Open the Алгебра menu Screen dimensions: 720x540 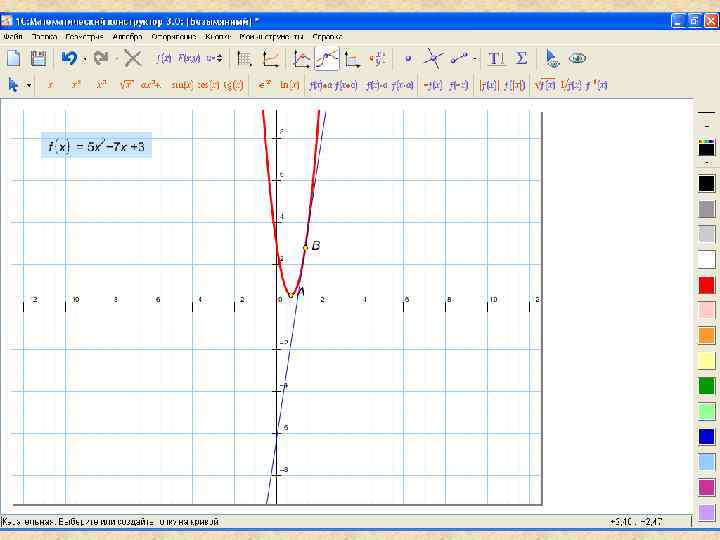[x=127, y=36]
